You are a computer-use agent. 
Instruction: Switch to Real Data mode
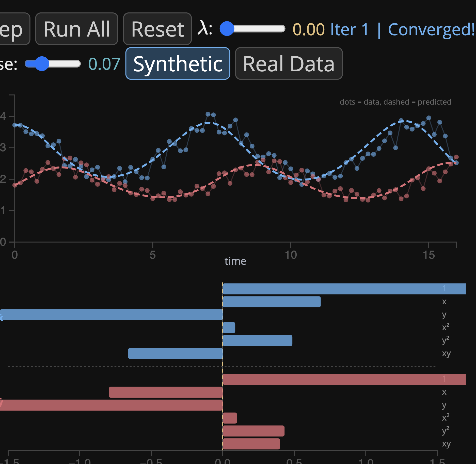pos(289,63)
